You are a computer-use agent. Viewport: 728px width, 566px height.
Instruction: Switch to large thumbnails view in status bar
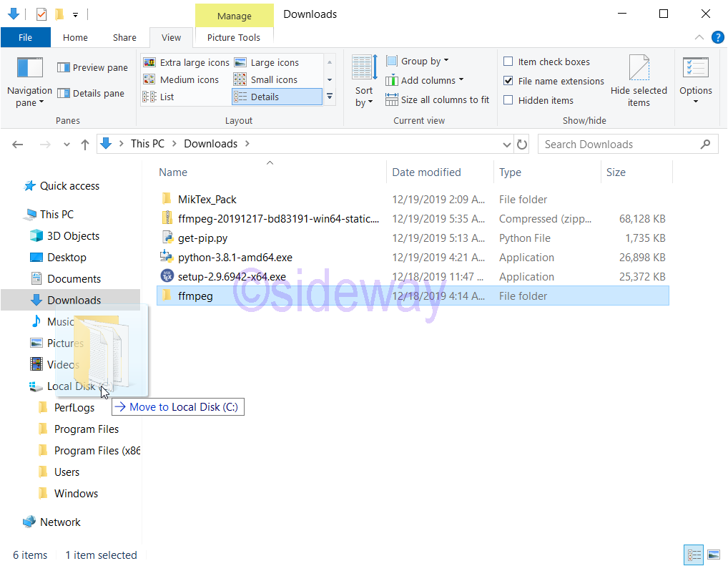pyautogui.click(x=714, y=555)
